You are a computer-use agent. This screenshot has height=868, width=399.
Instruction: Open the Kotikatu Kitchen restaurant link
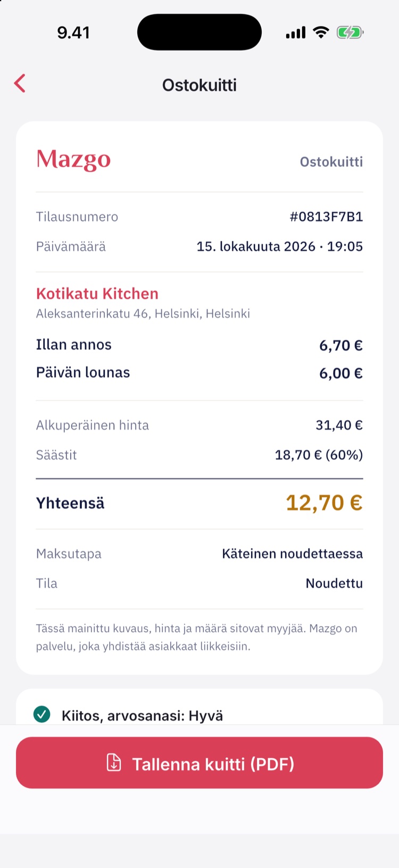click(97, 293)
